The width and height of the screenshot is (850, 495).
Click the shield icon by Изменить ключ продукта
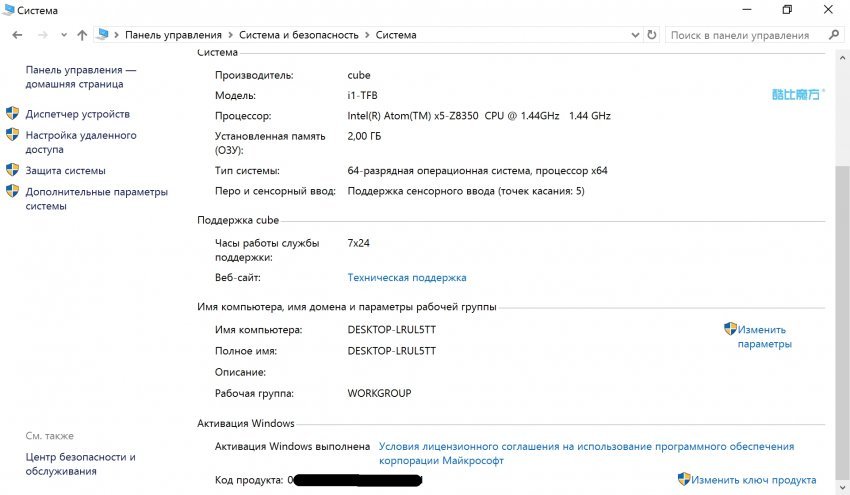pos(684,479)
